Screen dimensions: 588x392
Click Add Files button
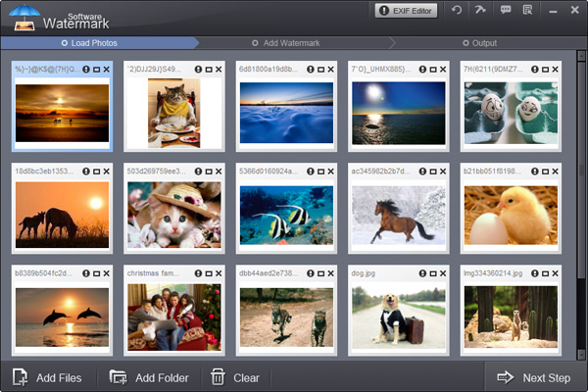(48, 377)
